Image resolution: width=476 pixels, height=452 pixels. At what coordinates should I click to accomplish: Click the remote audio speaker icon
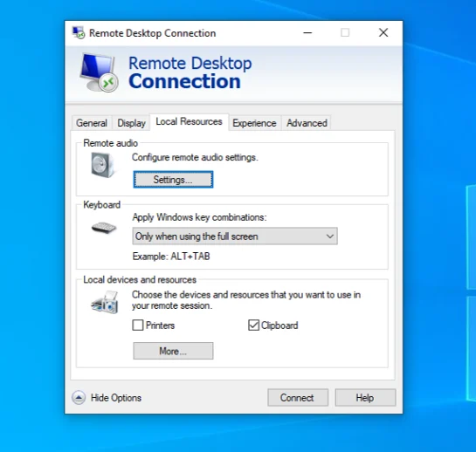pyautogui.click(x=102, y=165)
